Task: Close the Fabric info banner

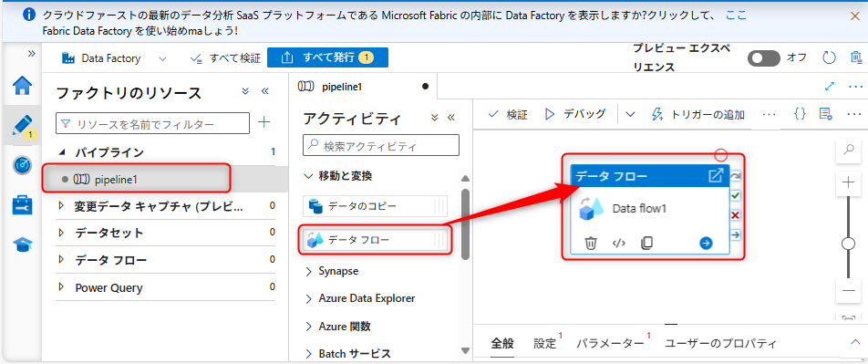Action: (854, 16)
